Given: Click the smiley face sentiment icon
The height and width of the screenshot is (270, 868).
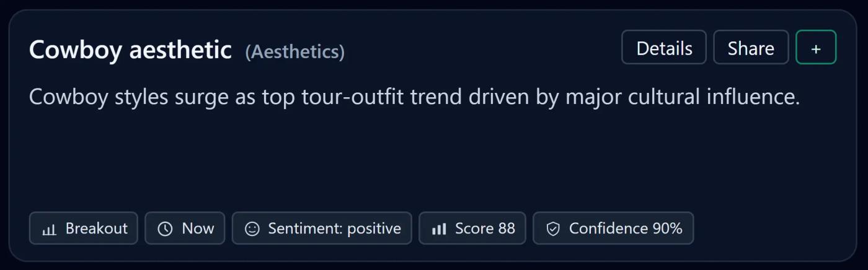Looking at the screenshot, I should tap(252, 229).
